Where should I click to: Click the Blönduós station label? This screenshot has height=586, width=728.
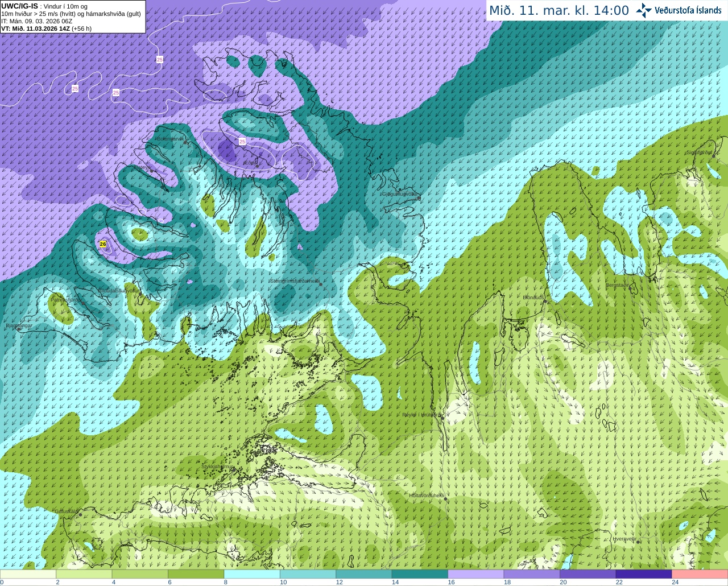533,298
